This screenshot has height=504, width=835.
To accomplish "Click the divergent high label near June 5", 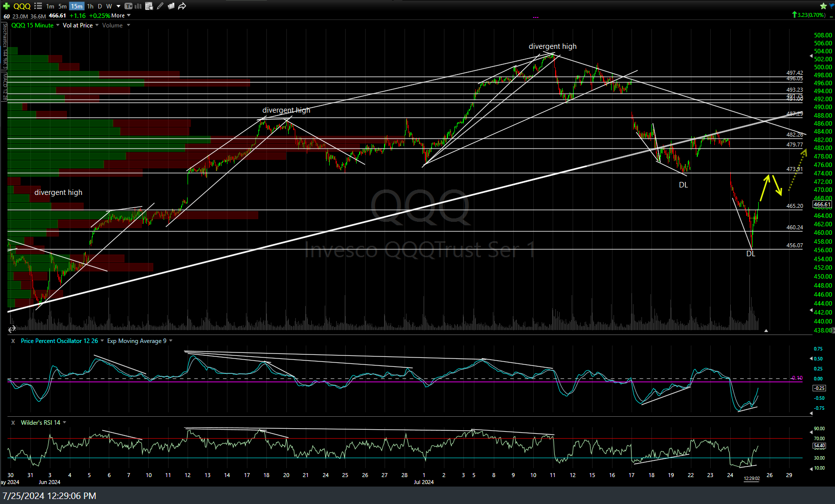I will coord(58,192).
